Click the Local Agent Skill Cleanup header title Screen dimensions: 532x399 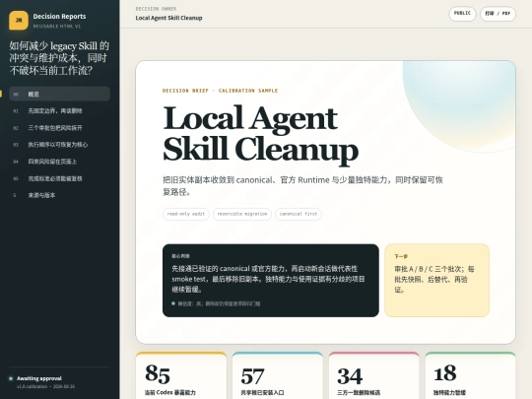169,18
